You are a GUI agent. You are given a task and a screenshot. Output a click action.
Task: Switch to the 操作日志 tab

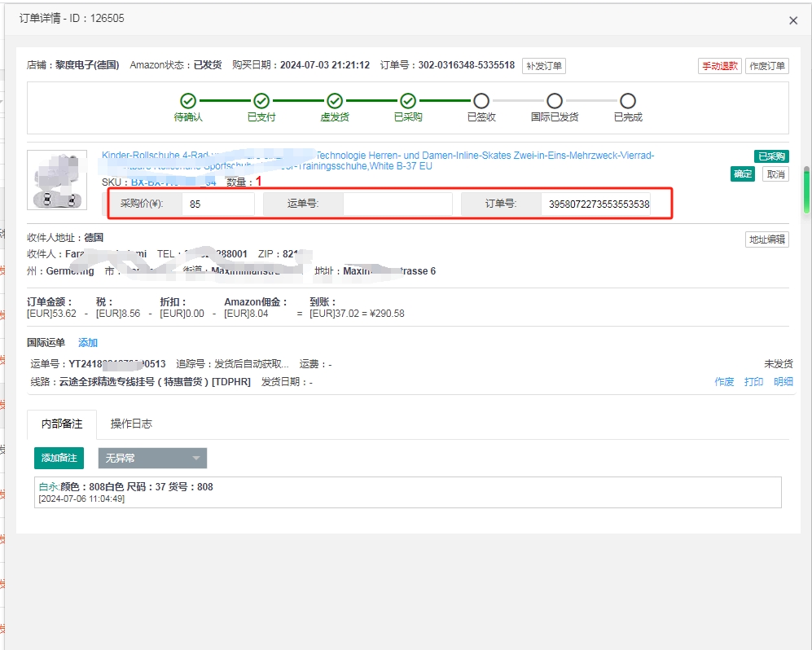131,424
